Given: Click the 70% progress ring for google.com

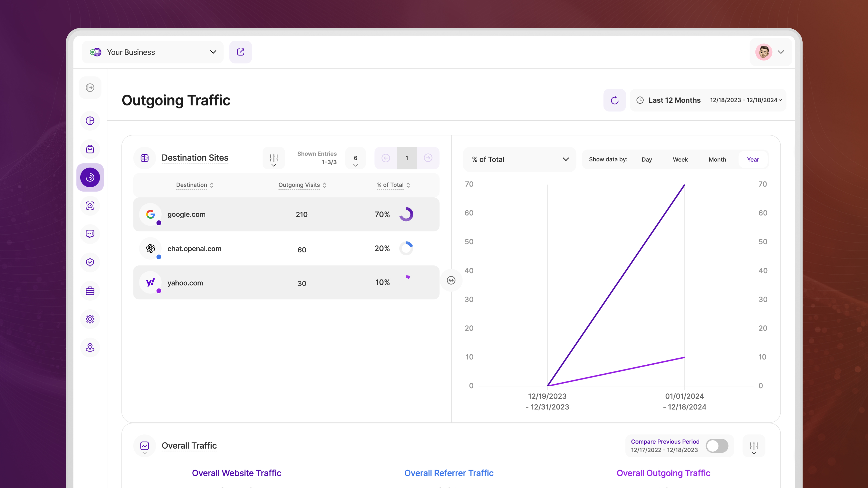Looking at the screenshot, I should click(x=406, y=214).
